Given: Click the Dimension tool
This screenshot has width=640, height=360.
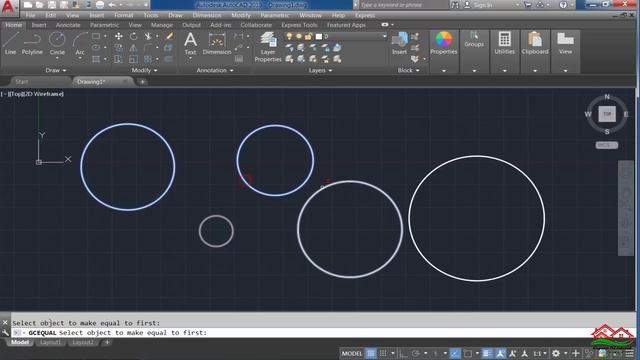Looking at the screenshot, I should click(217, 44).
